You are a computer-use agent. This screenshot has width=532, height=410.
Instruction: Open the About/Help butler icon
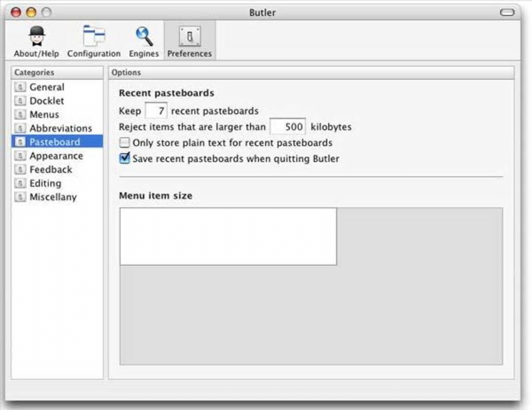pos(37,36)
